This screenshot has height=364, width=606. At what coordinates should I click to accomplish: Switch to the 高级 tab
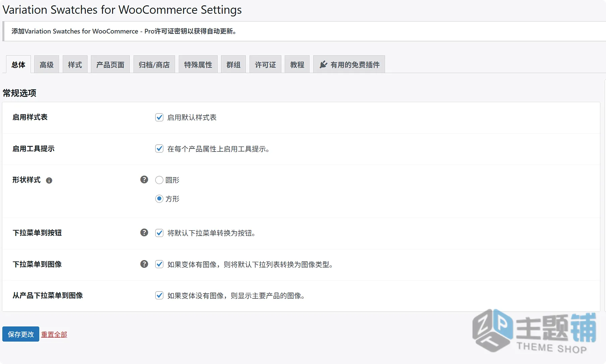(47, 64)
